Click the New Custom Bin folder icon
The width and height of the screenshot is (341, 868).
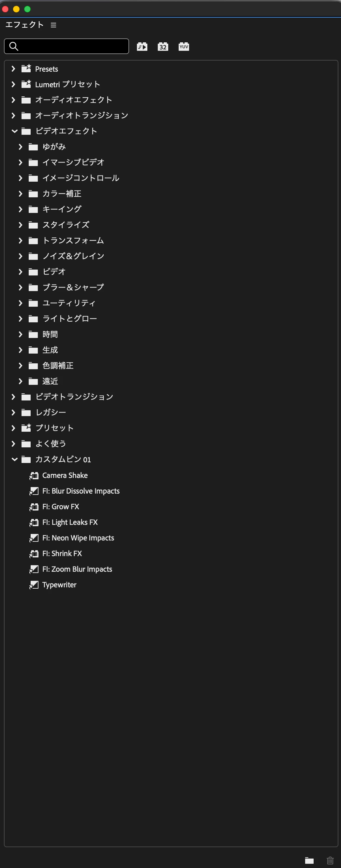tap(309, 860)
